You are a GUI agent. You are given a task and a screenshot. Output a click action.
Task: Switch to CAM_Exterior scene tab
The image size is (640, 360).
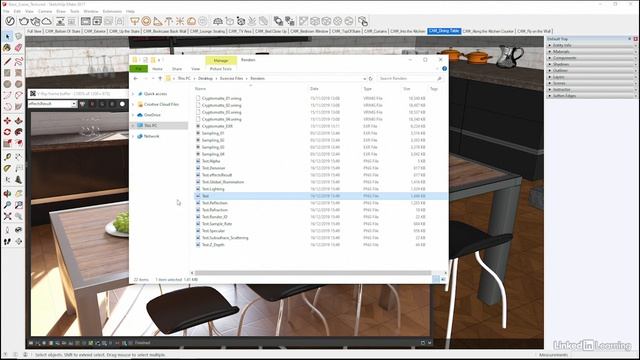(95, 31)
